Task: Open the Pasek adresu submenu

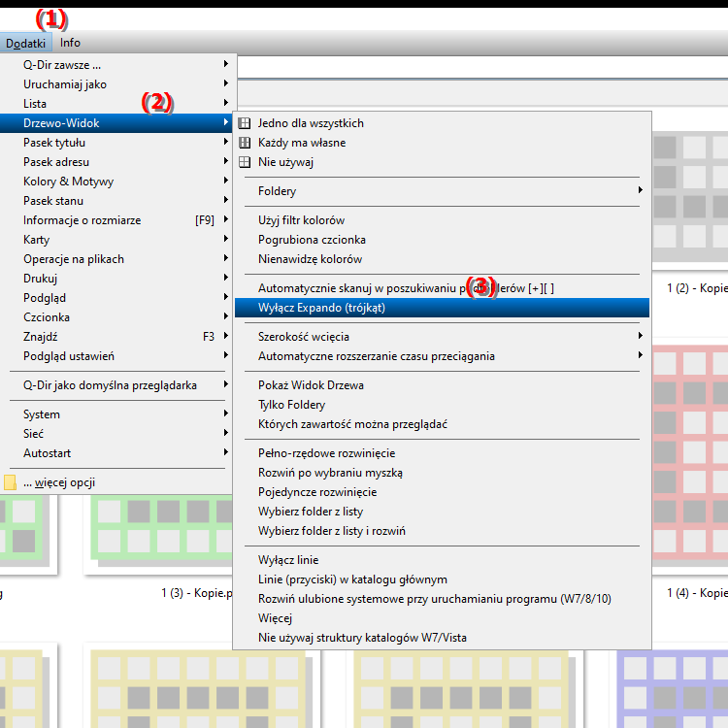Action: (116, 162)
